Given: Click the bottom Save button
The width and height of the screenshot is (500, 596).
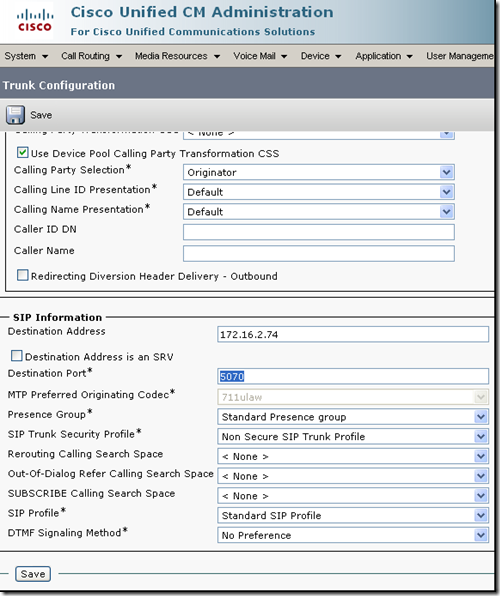Looking at the screenshot, I should (x=33, y=574).
